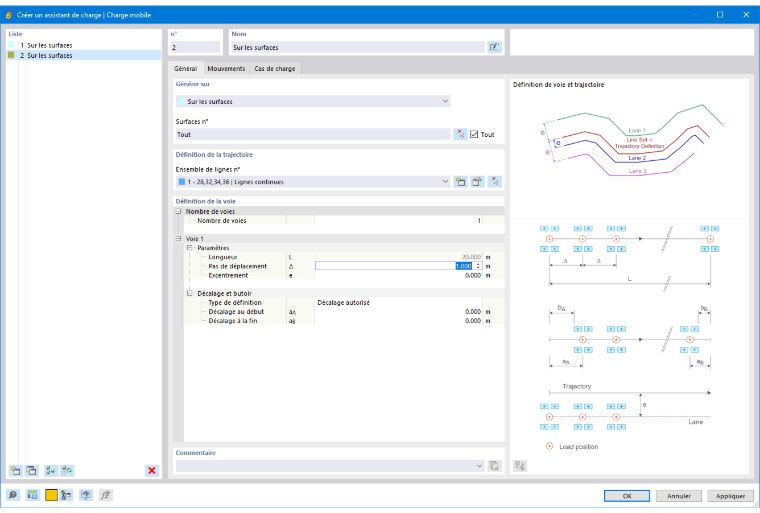Collapse the Décalage et butoir group

pos(190,293)
